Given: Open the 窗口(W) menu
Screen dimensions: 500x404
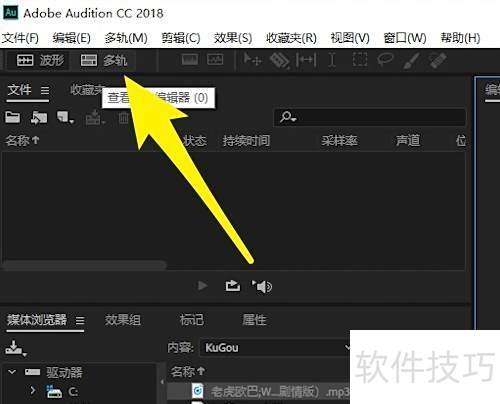Looking at the screenshot, I should coord(405,38).
